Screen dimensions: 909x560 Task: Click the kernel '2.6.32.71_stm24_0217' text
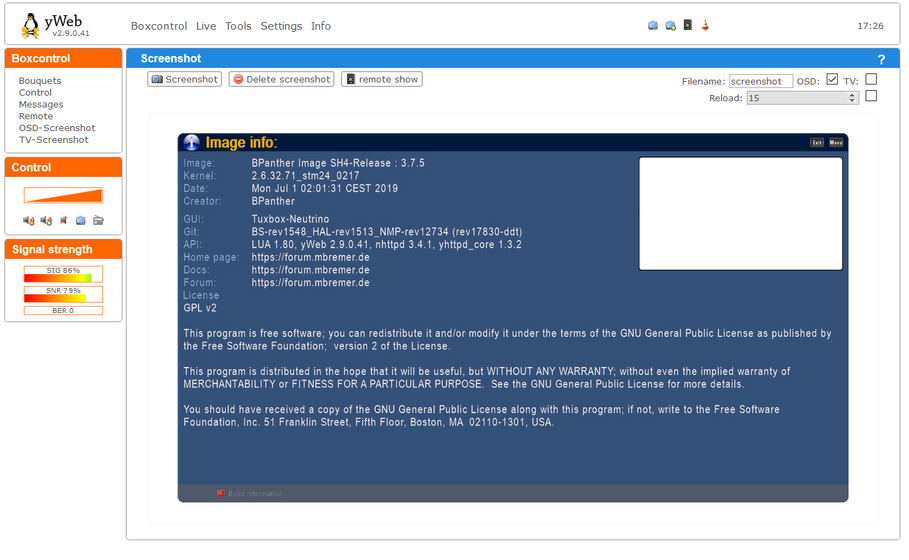click(305, 176)
